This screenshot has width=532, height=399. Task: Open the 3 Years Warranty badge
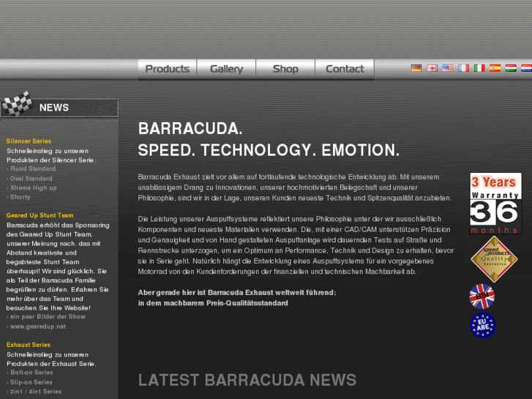coord(495,203)
